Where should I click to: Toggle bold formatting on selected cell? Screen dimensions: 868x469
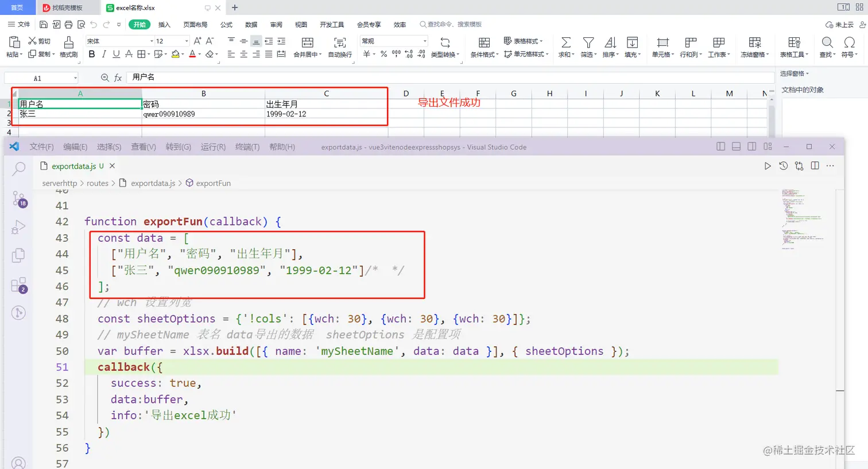91,53
